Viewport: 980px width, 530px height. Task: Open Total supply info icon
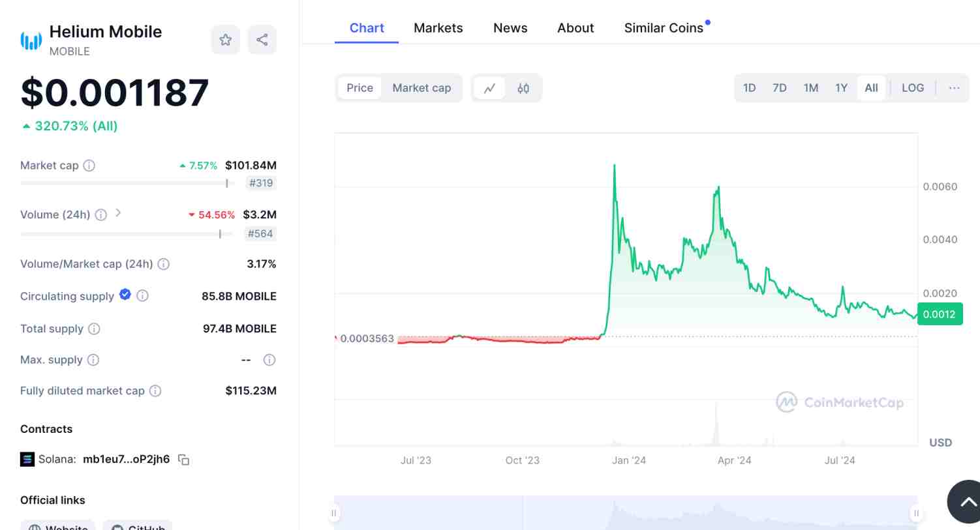[94, 329]
